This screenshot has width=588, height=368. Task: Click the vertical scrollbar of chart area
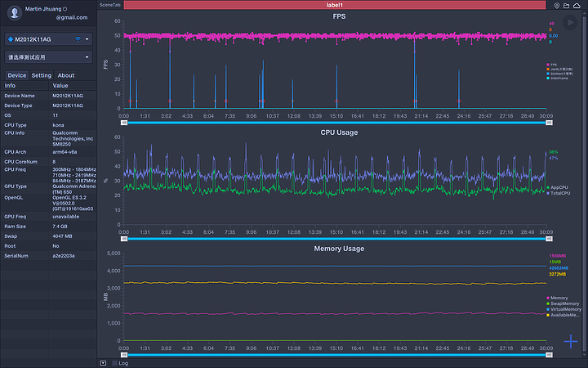click(x=585, y=184)
